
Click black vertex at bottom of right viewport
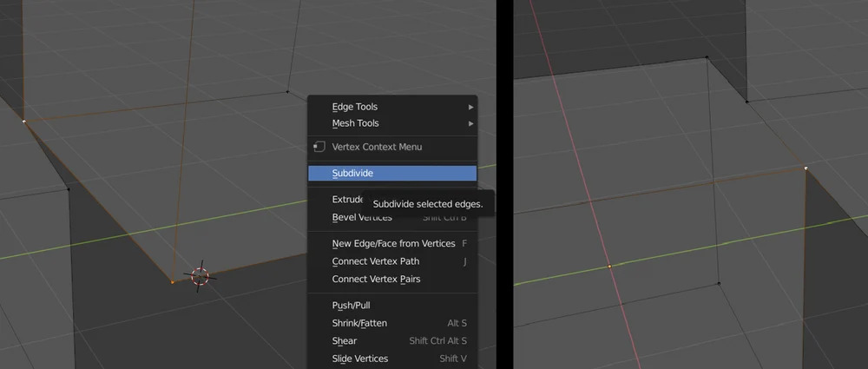(x=720, y=283)
